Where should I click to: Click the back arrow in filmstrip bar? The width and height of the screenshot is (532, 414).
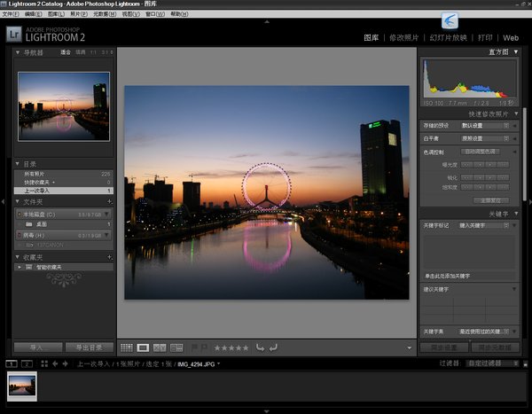click(54, 363)
